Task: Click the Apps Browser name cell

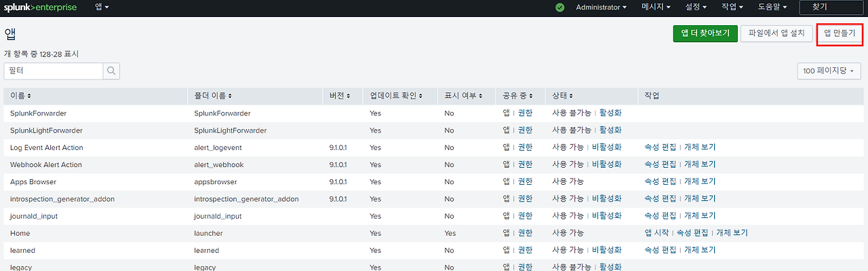Action: coord(33,181)
